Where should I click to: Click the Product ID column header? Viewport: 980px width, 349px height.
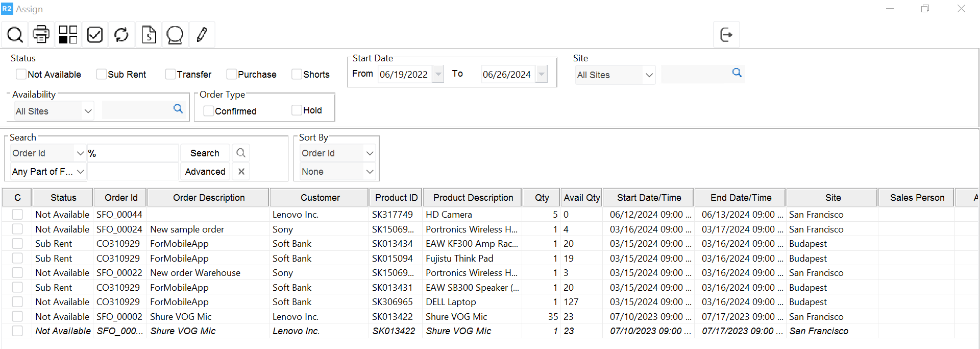[x=396, y=198]
